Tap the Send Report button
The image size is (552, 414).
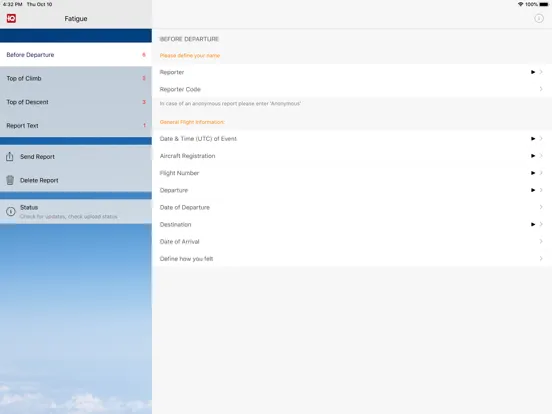(76, 156)
